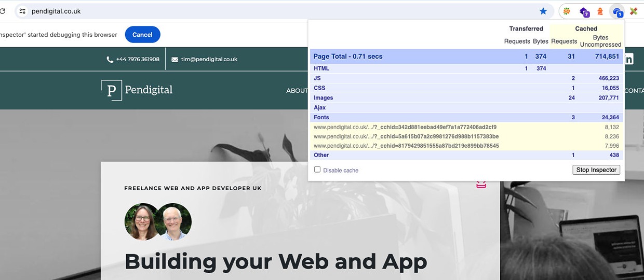This screenshot has width=644, height=280.
Task: Click 'Building your Web and App' headline
Action: click(x=276, y=262)
